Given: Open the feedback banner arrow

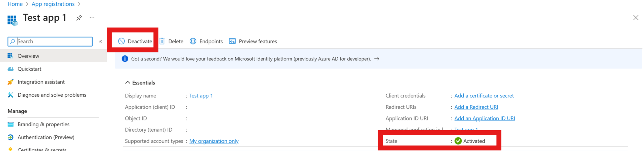Looking at the screenshot, I should tap(377, 59).
